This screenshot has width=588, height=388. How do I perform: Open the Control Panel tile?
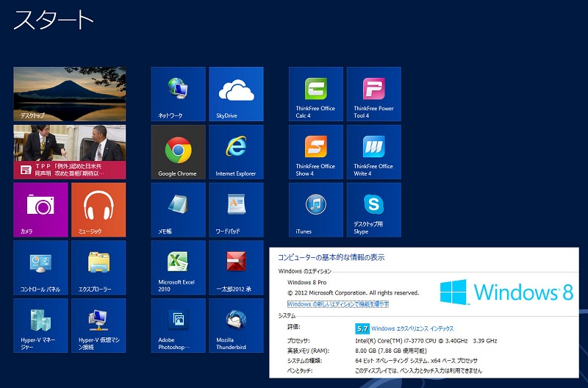pos(41,267)
